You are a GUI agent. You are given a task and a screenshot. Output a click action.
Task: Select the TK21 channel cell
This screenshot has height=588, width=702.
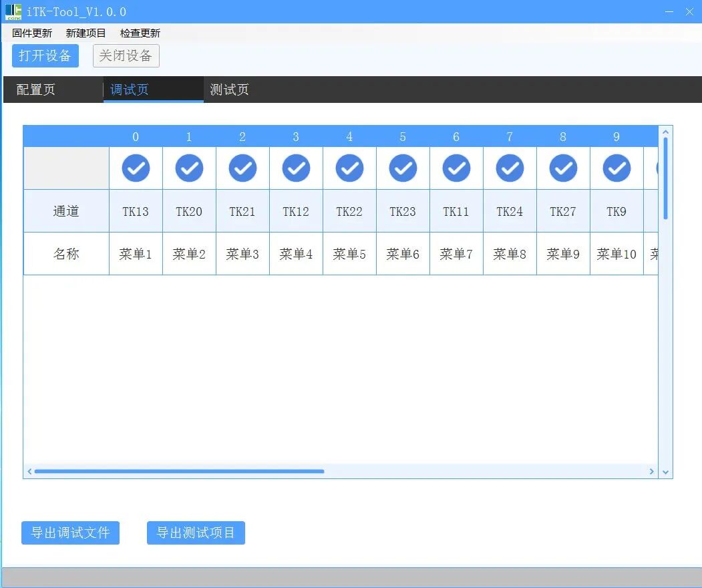(242, 211)
